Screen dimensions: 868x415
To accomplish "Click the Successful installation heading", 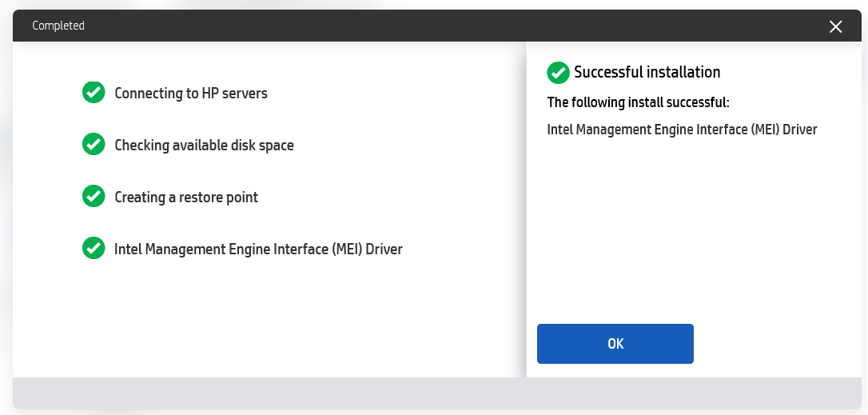I will click(647, 73).
